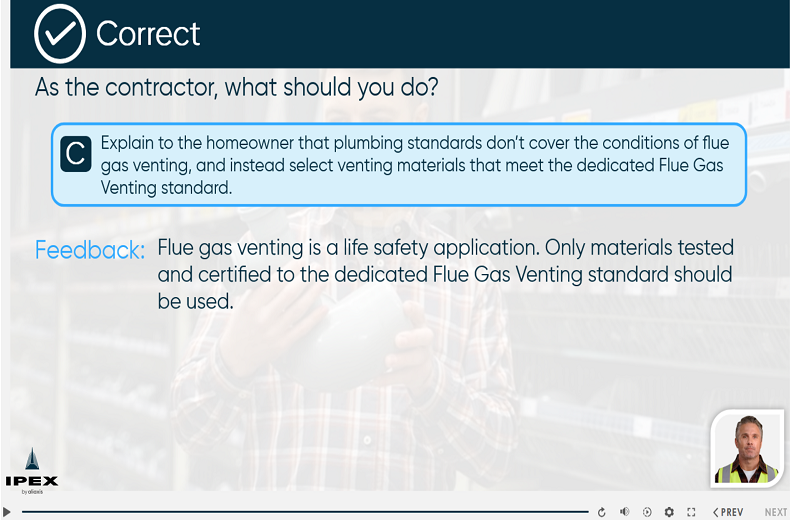790x520 pixels.
Task: Mute audio with the speaker icon
Action: (624, 512)
